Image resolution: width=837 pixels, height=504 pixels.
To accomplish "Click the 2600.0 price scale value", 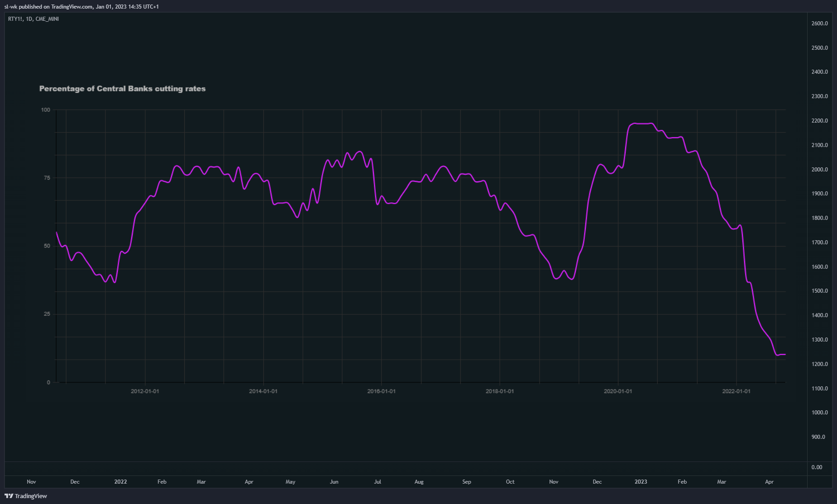I will pyautogui.click(x=820, y=24).
